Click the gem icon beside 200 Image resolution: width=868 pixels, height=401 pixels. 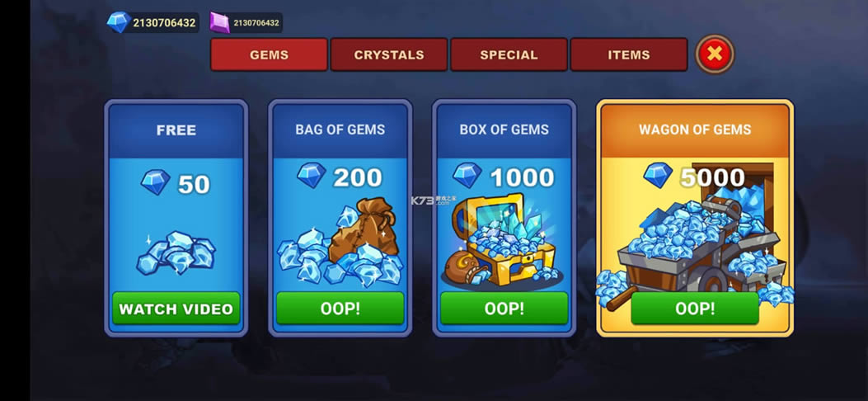(x=312, y=175)
